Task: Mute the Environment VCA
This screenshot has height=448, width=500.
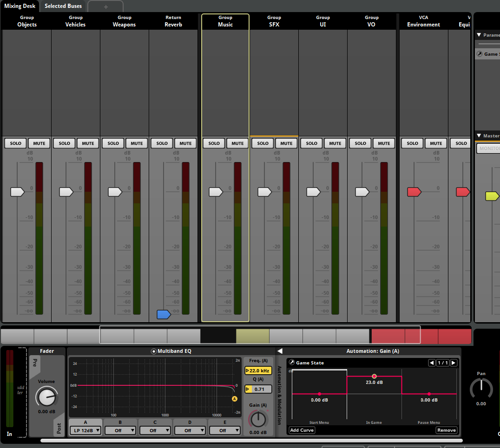Action: click(436, 143)
